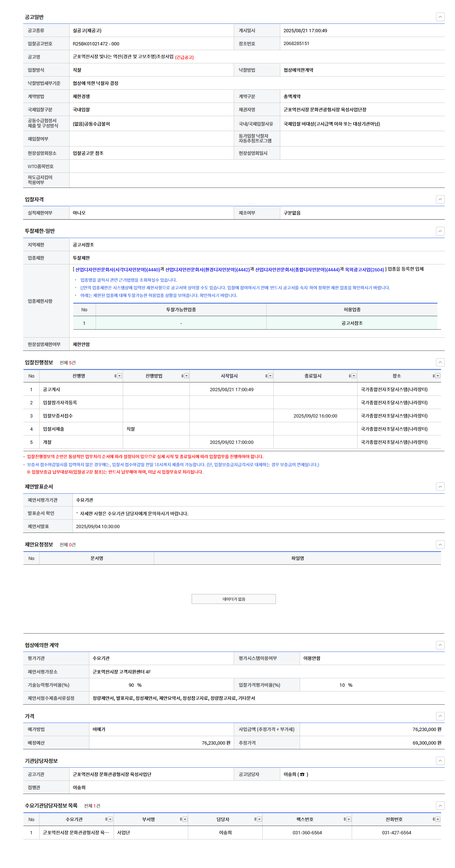Collapse the 가격 section
Viewport: 455px width, 868px height.
point(440,716)
